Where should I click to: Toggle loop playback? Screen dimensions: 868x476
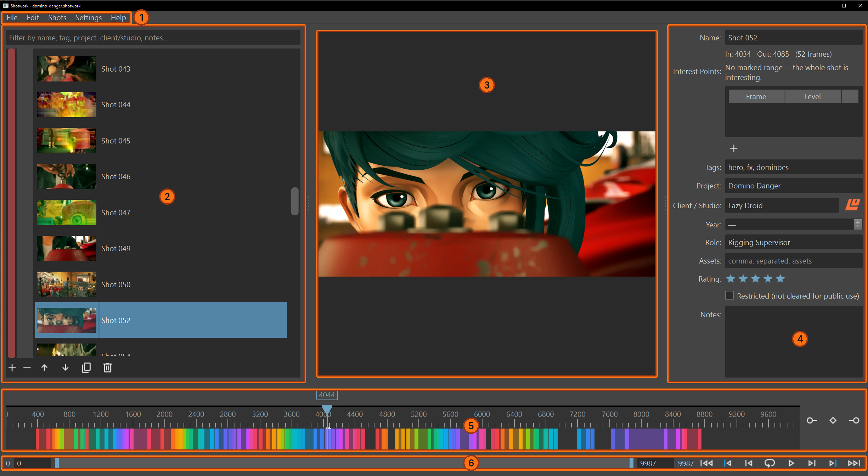coord(770,463)
